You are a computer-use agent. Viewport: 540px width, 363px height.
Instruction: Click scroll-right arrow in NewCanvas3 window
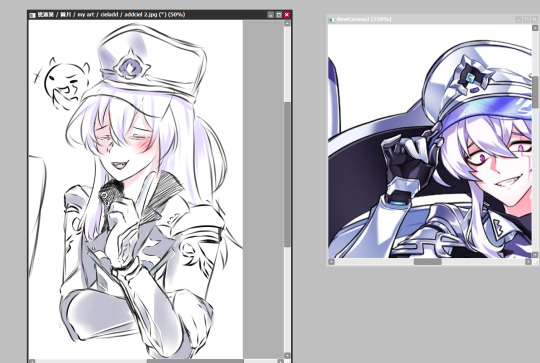pyautogui.click(x=528, y=262)
